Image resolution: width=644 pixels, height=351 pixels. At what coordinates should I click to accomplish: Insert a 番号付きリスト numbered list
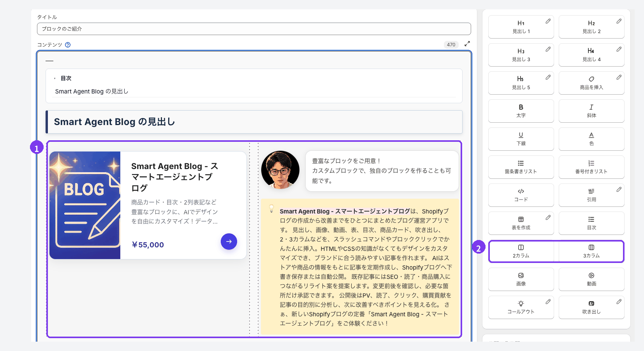[591, 167]
